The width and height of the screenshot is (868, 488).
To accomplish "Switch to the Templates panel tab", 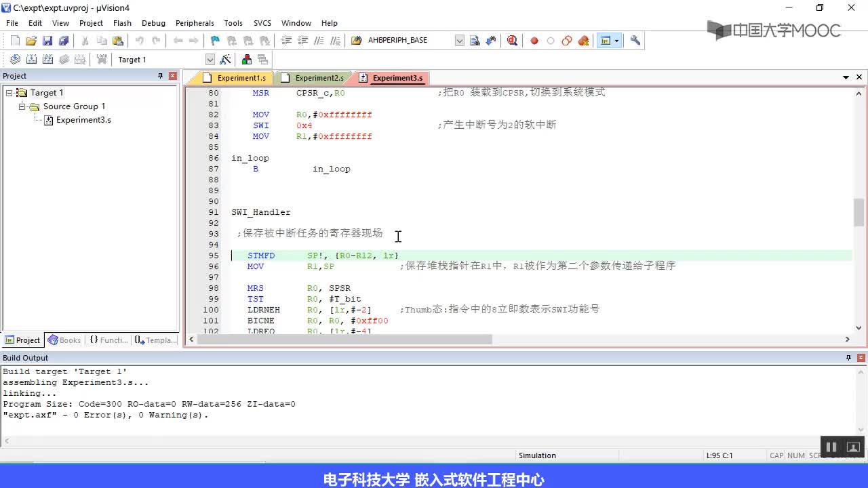I will [155, 340].
